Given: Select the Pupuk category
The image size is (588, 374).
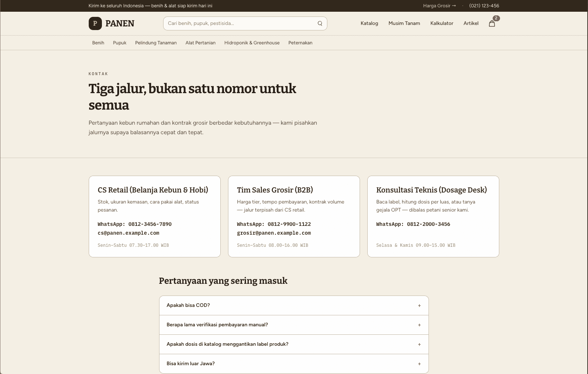Looking at the screenshot, I should pyautogui.click(x=120, y=43).
